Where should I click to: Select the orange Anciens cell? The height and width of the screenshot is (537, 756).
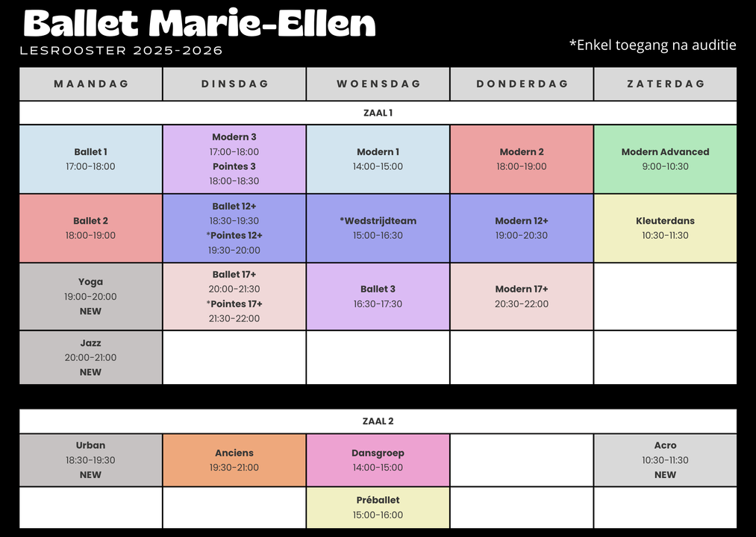pyautogui.click(x=234, y=460)
